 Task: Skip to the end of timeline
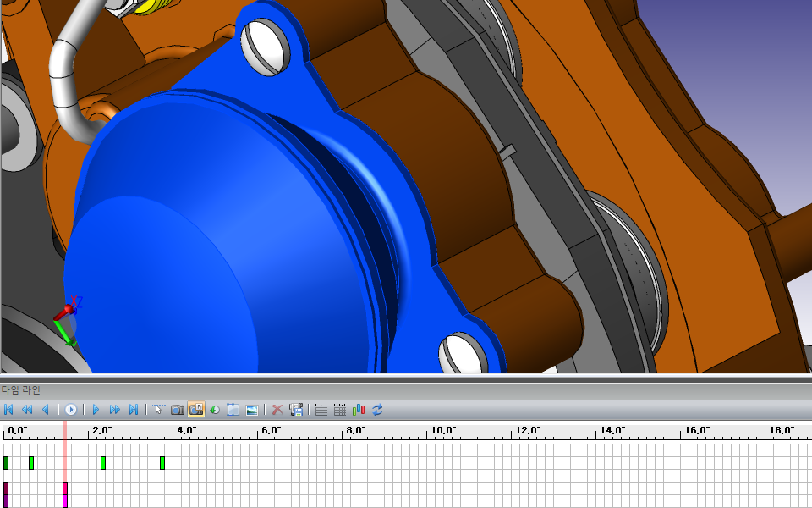point(134,410)
